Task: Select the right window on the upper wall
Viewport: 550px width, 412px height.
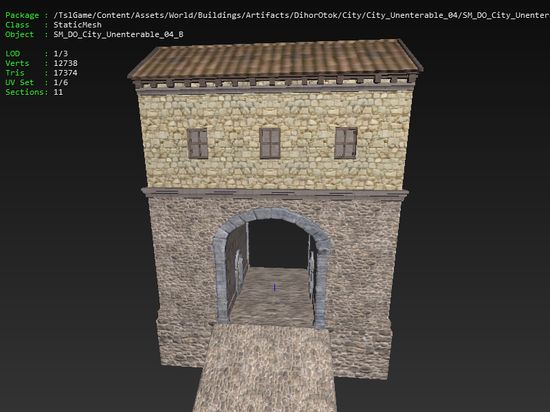Action: 346,143
